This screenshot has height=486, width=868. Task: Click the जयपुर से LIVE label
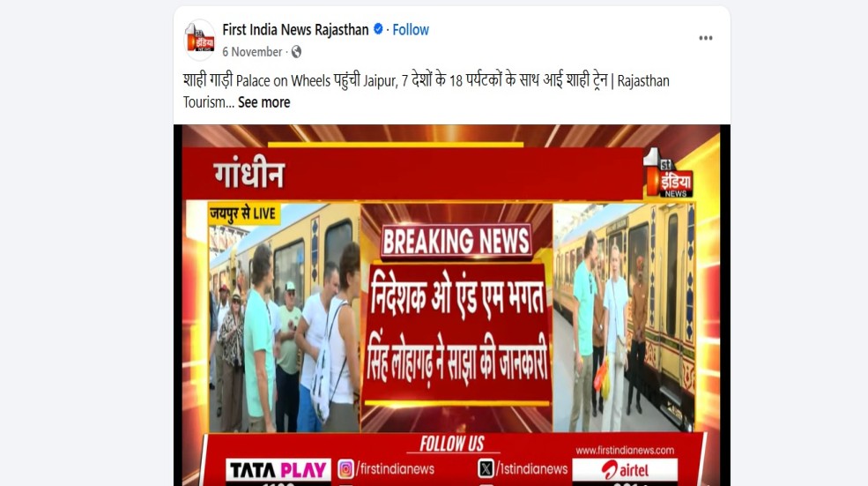(244, 213)
